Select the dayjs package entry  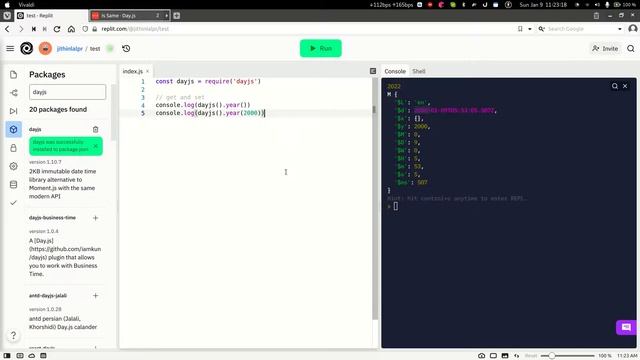[35, 129]
